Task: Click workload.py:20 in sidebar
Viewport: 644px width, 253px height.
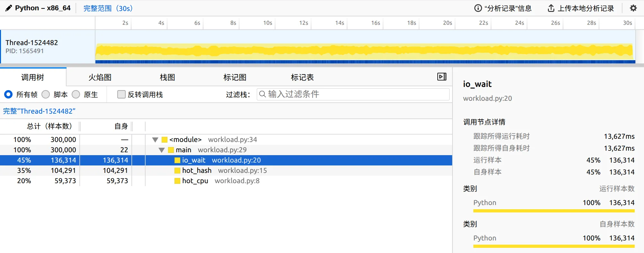Action: (487, 98)
